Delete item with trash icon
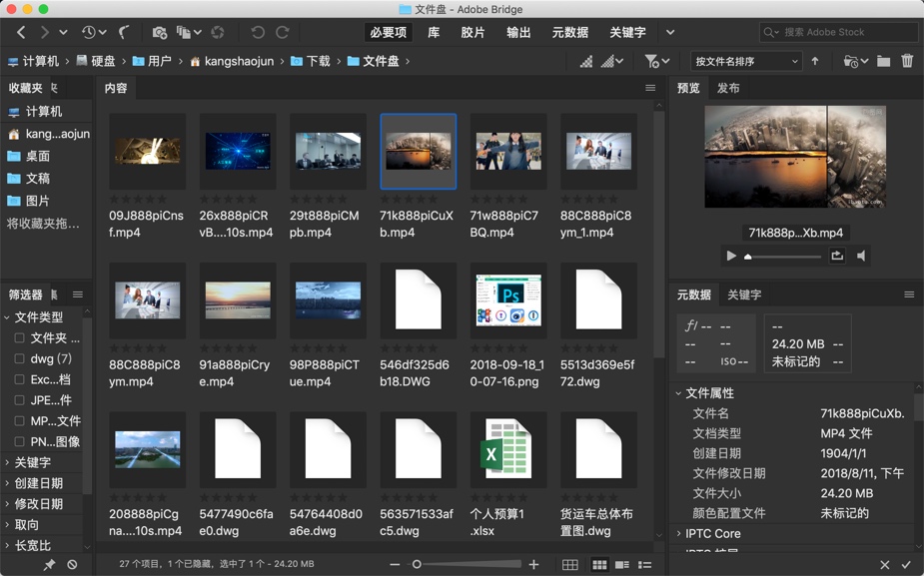924x576 pixels. [x=907, y=61]
